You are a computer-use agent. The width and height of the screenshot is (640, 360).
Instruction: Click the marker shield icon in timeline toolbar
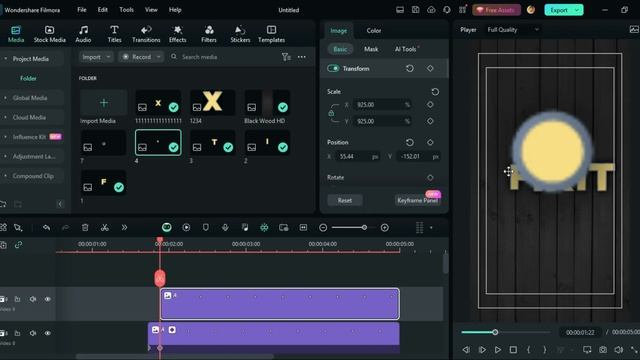pyautogui.click(x=206, y=227)
